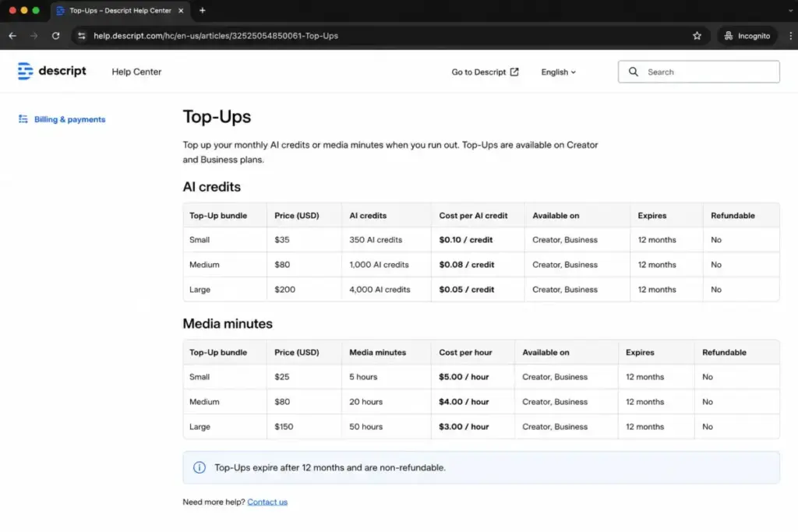Bookmark this page with the star icon

click(697, 36)
